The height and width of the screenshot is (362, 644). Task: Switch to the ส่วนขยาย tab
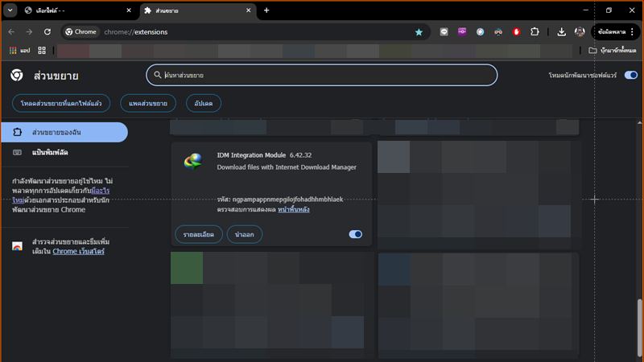pyautogui.click(x=198, y=10)
